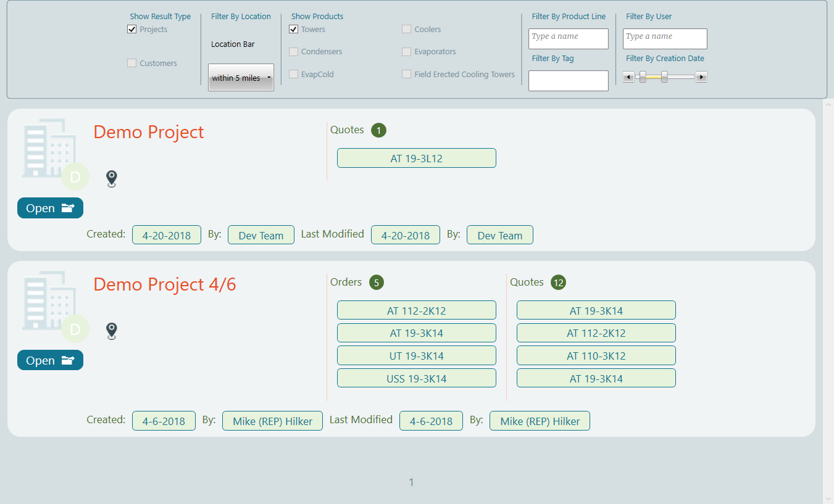834x504 pixels.
Task: Uncheck the Projects result type checkbox
Action: click(x=131, y=30)
